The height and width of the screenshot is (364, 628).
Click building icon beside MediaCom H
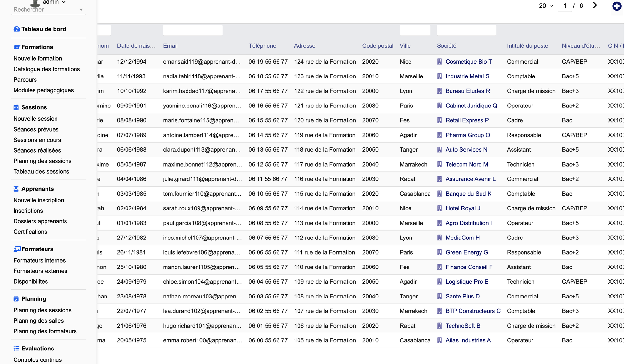coord(440,238)
